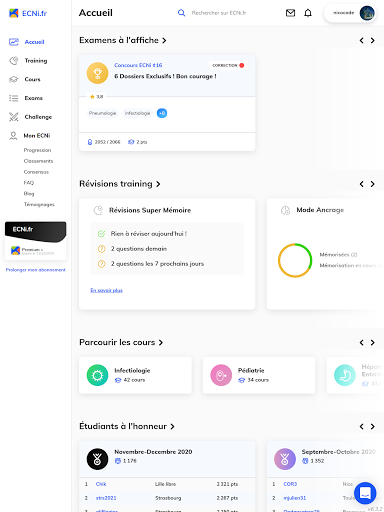Click the En savoir plus link

pyautogui.click(x=107, y=290)
